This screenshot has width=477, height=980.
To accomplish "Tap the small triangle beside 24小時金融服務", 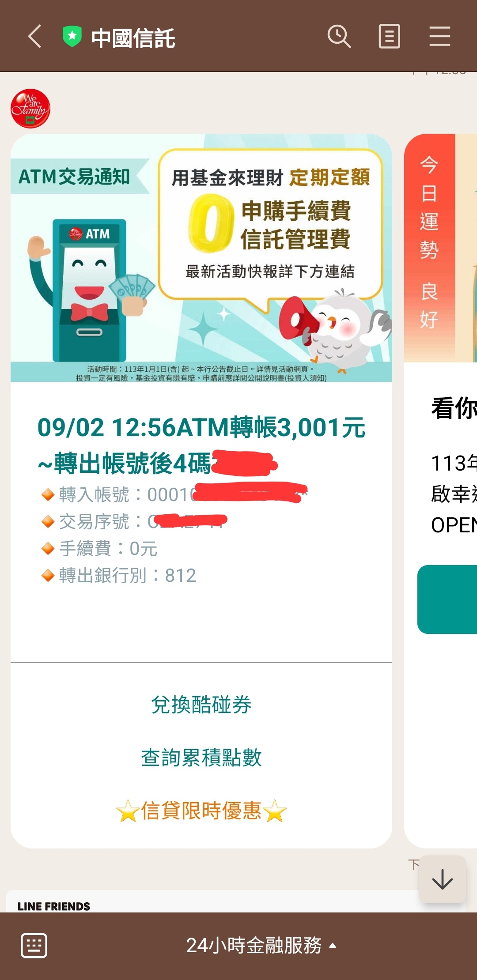I will [333, 946].
